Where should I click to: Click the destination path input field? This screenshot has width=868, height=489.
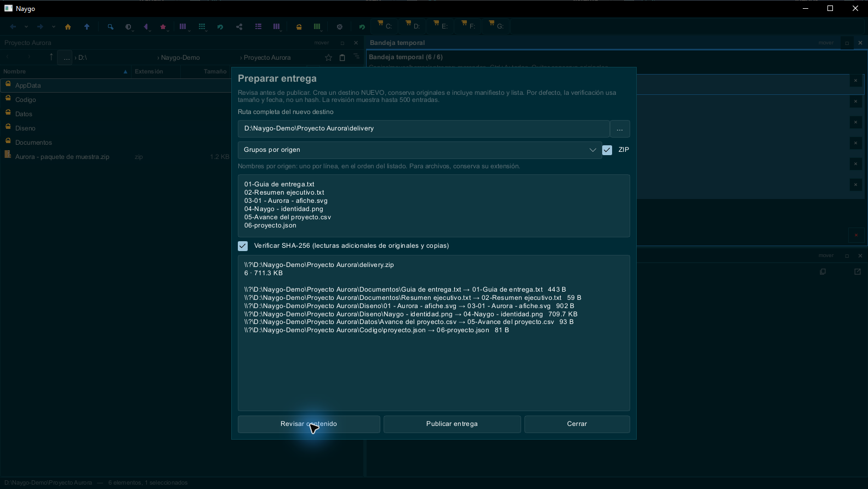tap(424, 129)
